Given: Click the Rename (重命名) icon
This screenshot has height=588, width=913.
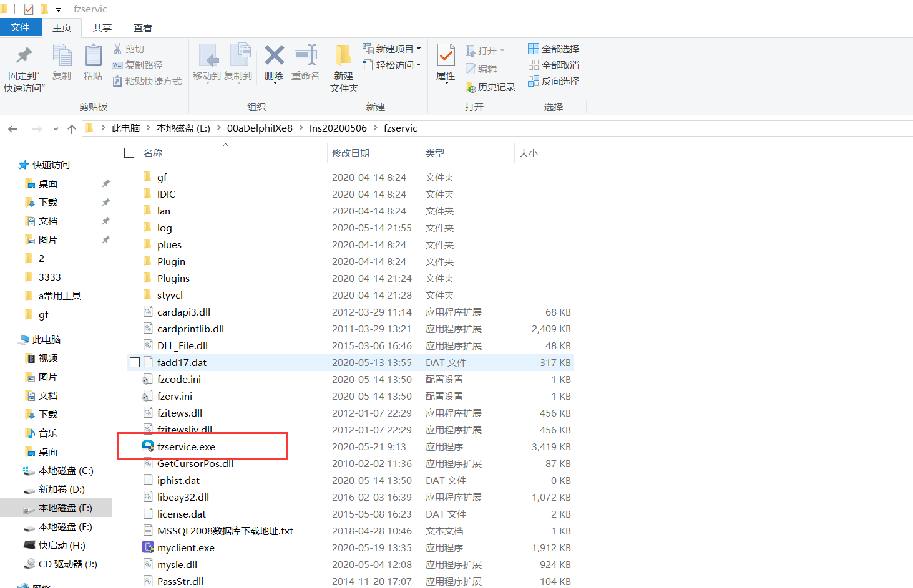Looking at the screenshot, I should pos(305,56).
